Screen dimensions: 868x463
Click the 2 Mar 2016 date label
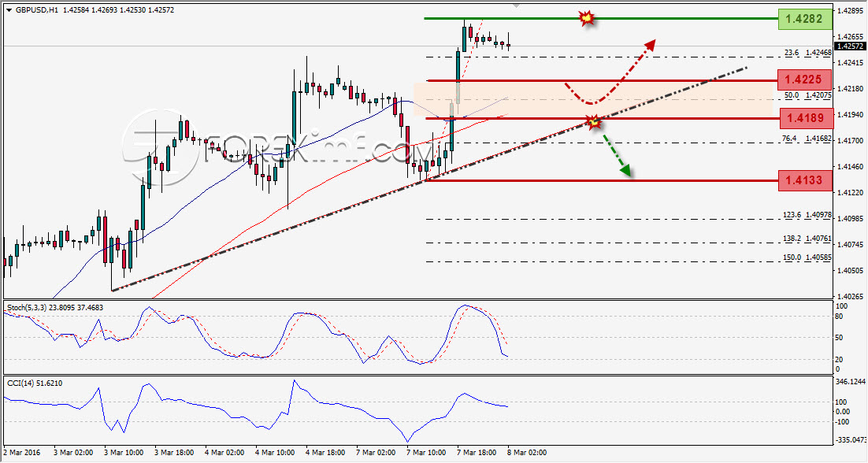click(23, 453)
